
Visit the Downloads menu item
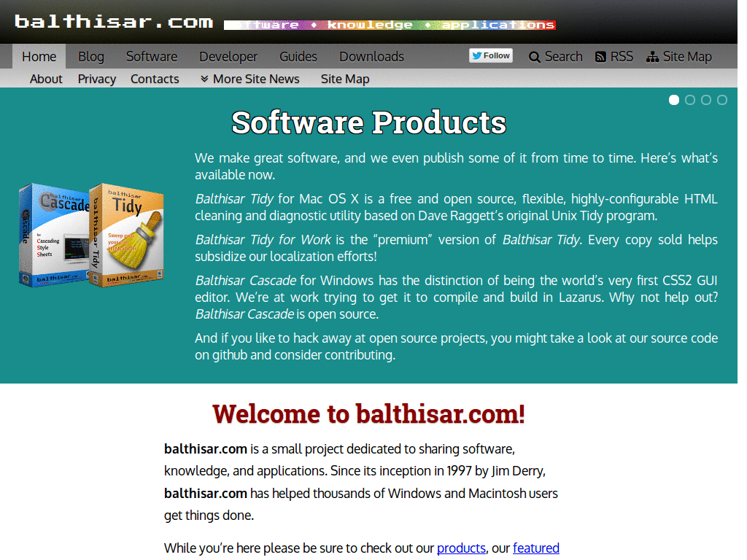[x=371, y=57]
